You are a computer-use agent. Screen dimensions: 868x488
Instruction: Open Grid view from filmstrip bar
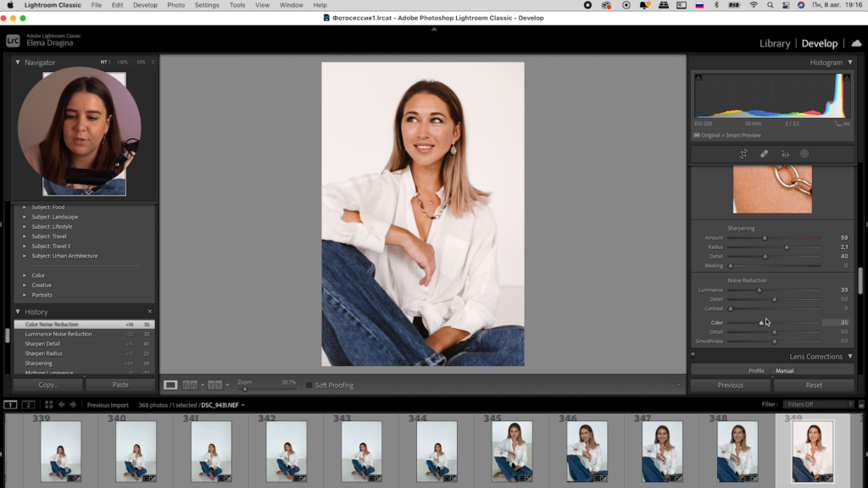click(49, 405)
